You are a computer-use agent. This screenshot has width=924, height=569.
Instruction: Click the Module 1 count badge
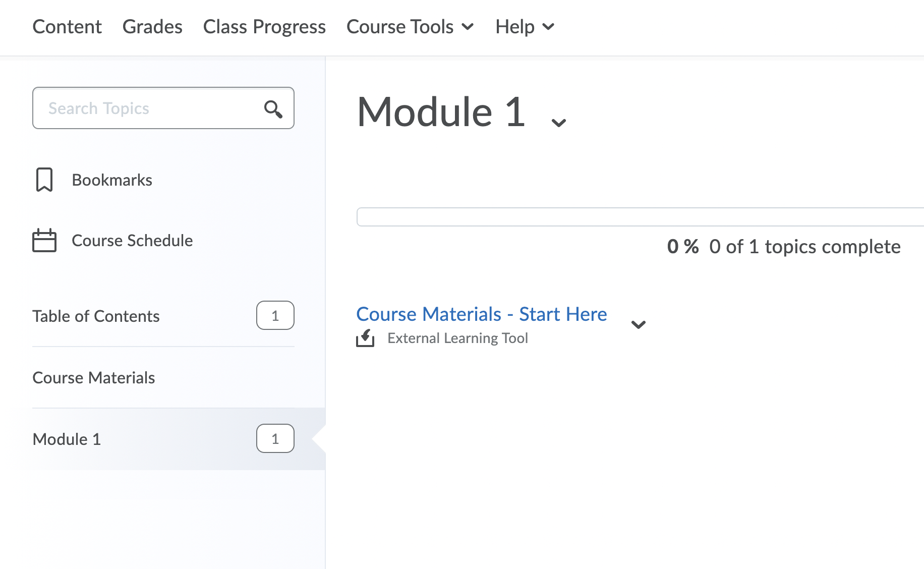275,439
